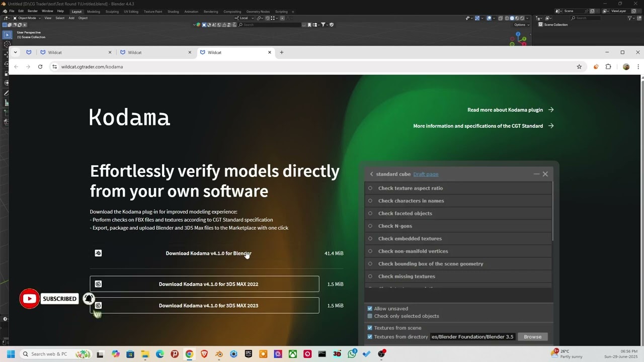Open the Windows Start menu

pyautogui.click(x=11, y=354)
